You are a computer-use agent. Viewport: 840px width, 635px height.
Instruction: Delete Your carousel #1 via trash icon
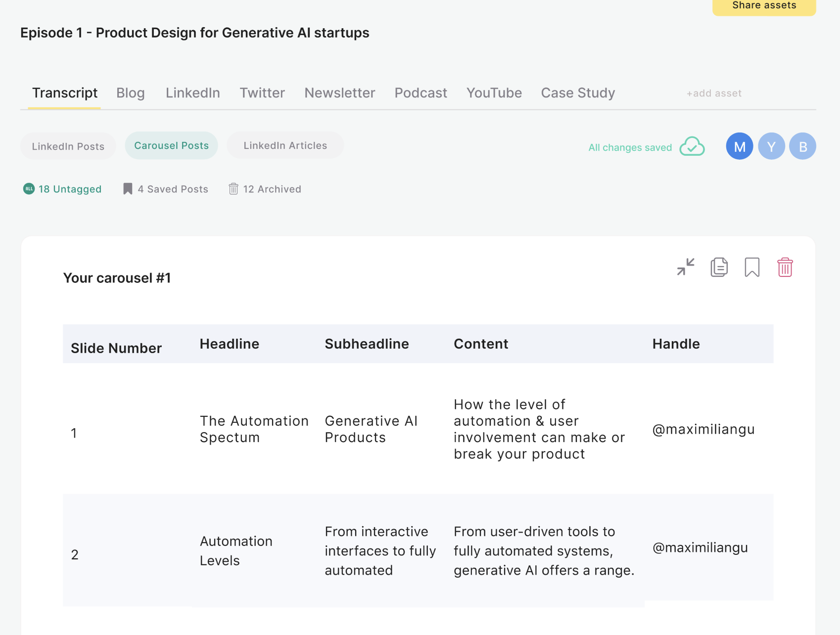point(785,267)
